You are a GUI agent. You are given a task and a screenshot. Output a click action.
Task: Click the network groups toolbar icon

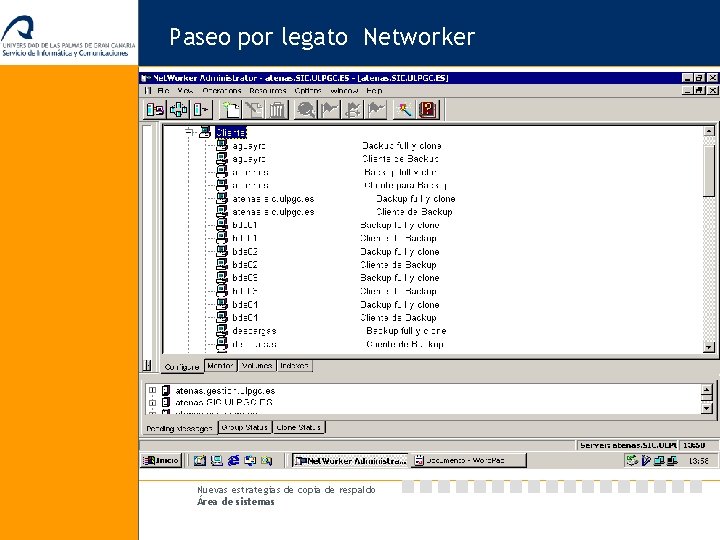click(x=178, y=110)
